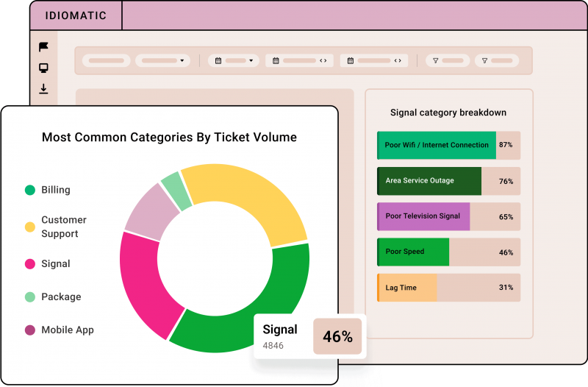Click the Billing legend item
This screenshot has width=588, height=387.
tap(48, 190)
